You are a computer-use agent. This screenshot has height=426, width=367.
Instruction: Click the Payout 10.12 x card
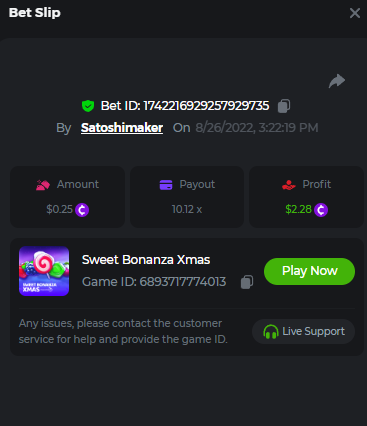tap(187, 197)
